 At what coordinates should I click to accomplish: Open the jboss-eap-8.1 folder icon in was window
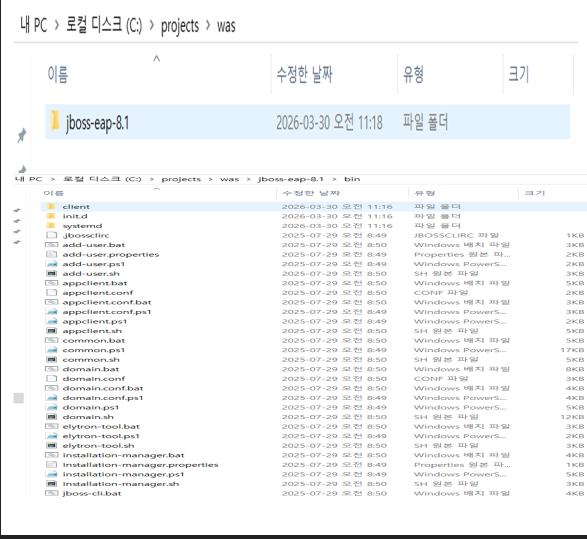coord(55,121)
